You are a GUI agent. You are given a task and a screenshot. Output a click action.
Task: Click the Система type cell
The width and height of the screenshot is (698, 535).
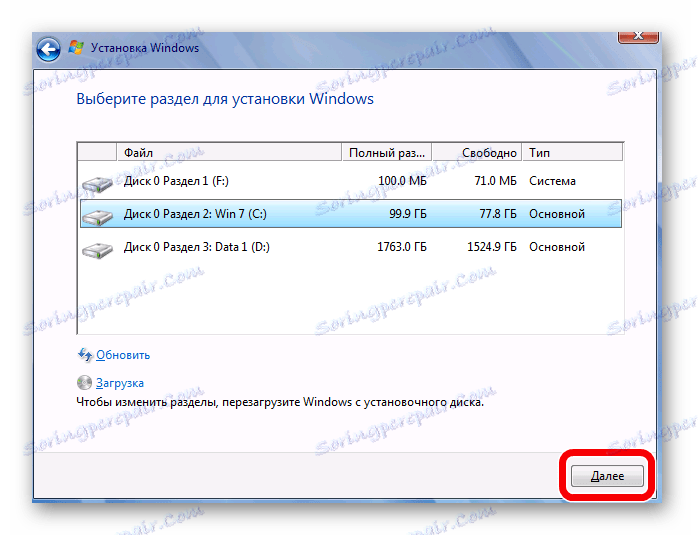(552, 181)
